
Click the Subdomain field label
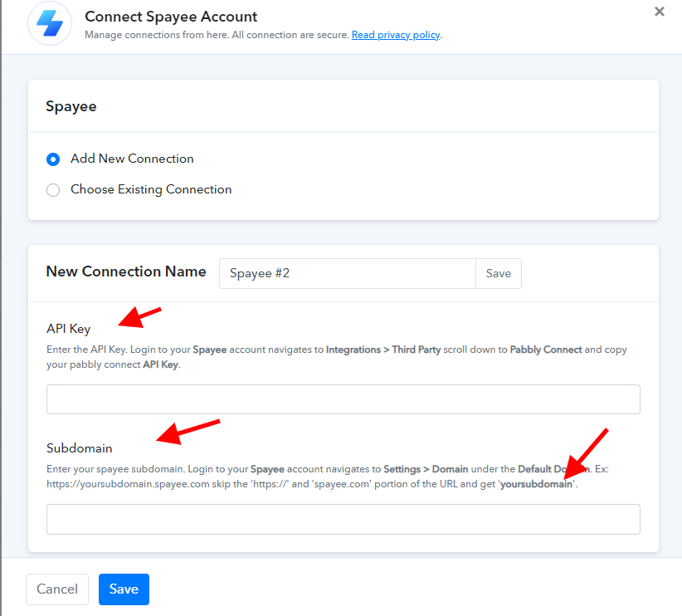pyautogui.click(x=79, y=448)
